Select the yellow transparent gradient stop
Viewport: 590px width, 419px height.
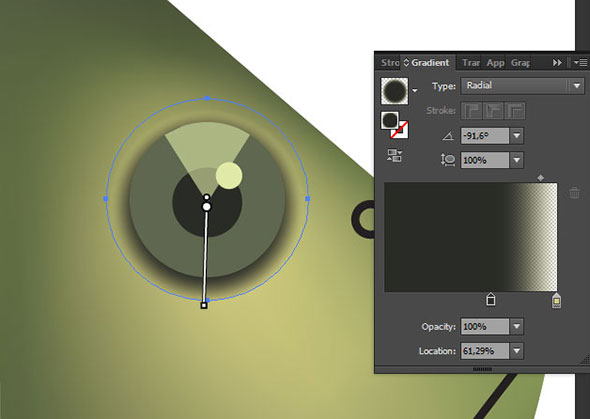coord(556,301)
